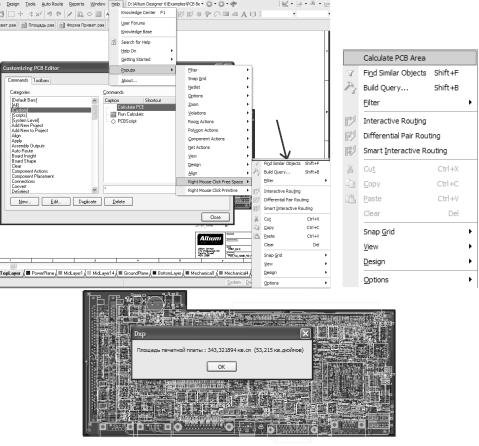479x446 pixels.
Task: Click the Find Similar Objects icon in the enlarged menu
Action: click(x=350, y=73)
